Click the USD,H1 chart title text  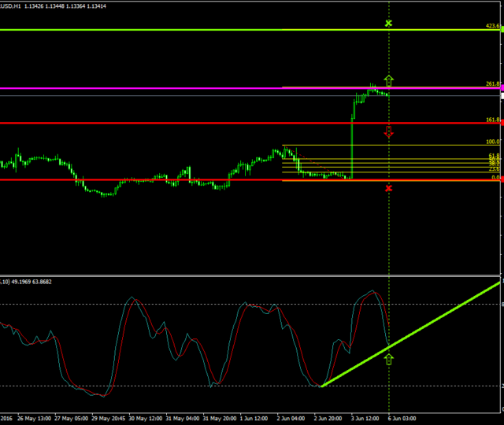(9, 6)
